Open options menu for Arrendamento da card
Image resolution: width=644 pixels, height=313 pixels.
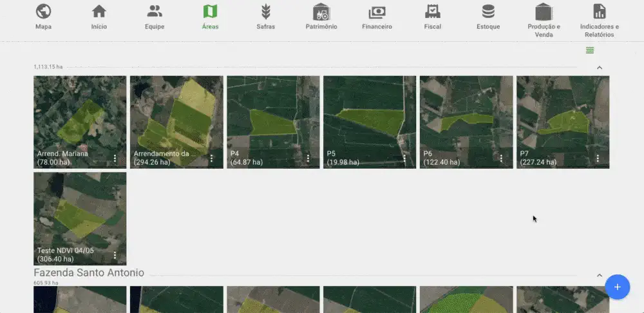pyautogui.click(x=211, y=158)
